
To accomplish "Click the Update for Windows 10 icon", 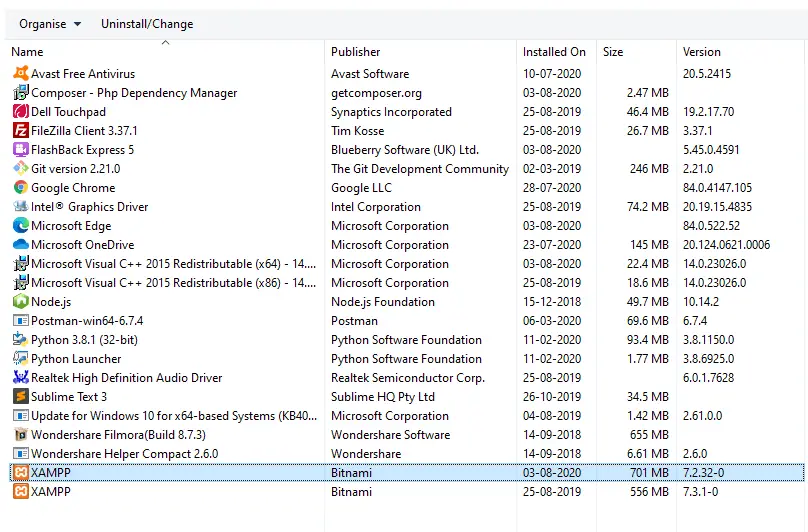I will 21,416.
